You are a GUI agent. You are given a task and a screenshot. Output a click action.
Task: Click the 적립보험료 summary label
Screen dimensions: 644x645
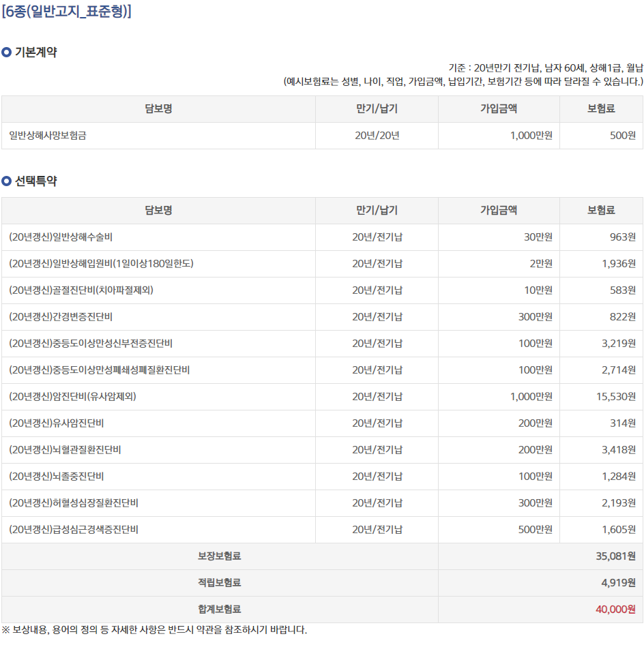pyautogui.click(x=220, y=582)
